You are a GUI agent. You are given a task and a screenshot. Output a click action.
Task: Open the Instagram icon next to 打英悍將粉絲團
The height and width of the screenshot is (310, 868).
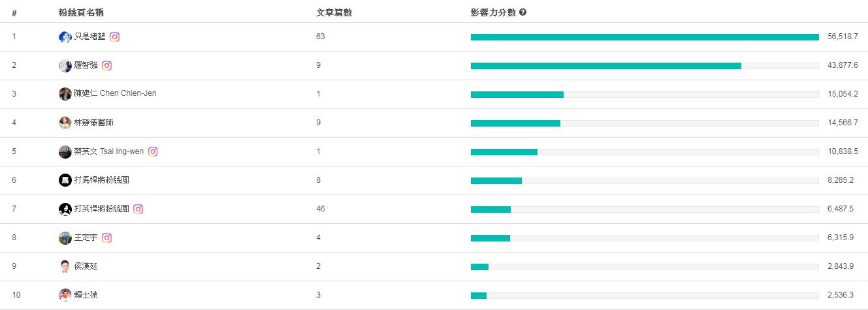point(138,209)
